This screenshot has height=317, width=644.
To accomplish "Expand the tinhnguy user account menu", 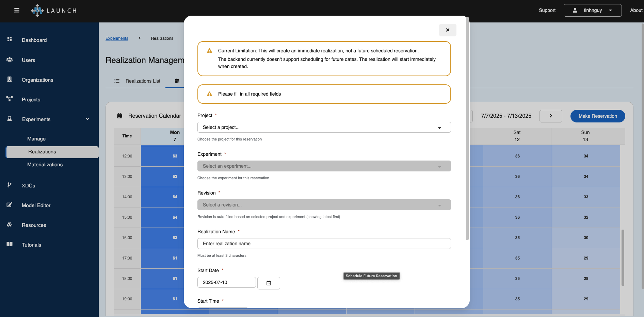I will point(592,10).
